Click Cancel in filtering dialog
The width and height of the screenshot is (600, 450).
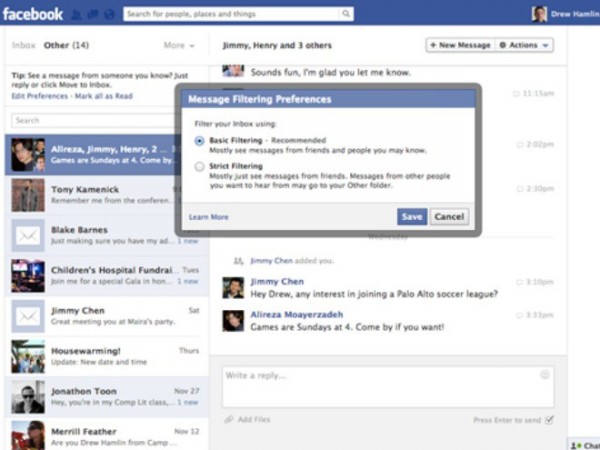449,217
